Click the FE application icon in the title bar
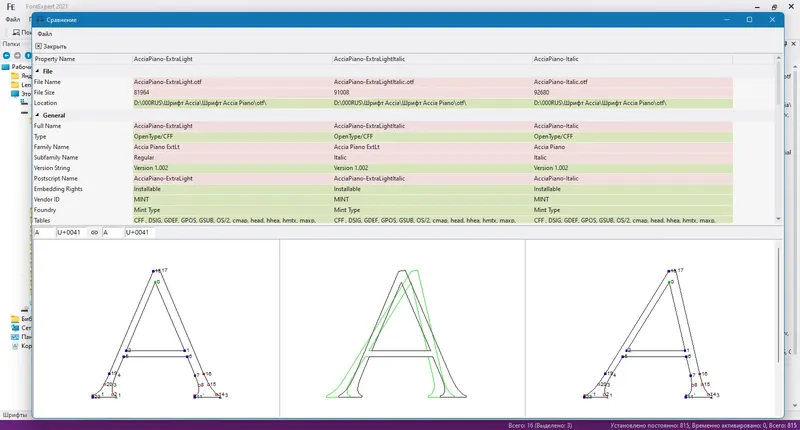 pos(11,7)
